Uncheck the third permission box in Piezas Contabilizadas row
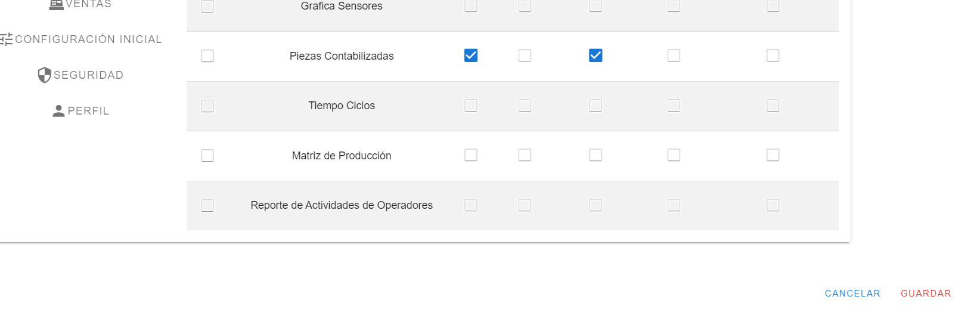 (x=596, y=55)
